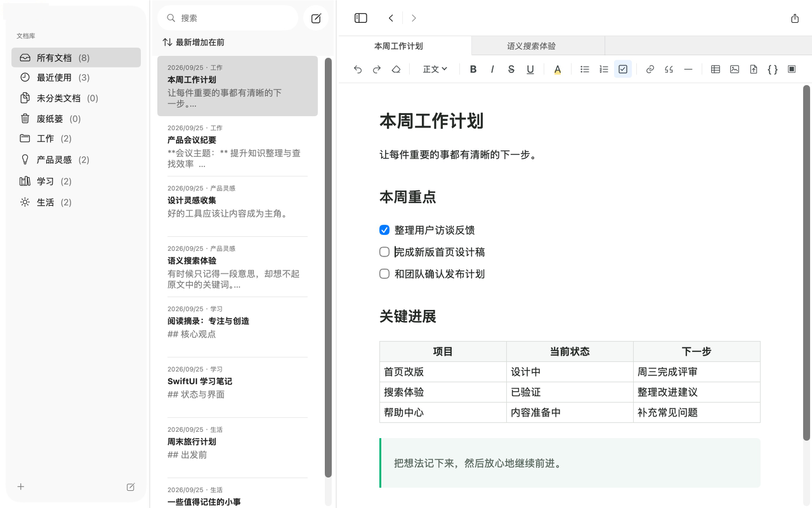
Task: Open the SwiftUI 学习笔记 note
Action: (237, 387)
